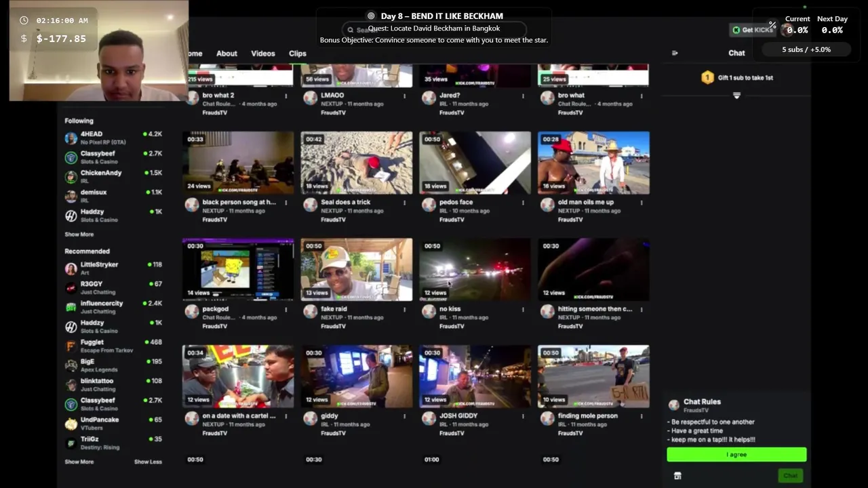Screen dimensions: 868x488
Task: Open 'finding mole person' clip thumbnail
Action: tap(593, 376)
